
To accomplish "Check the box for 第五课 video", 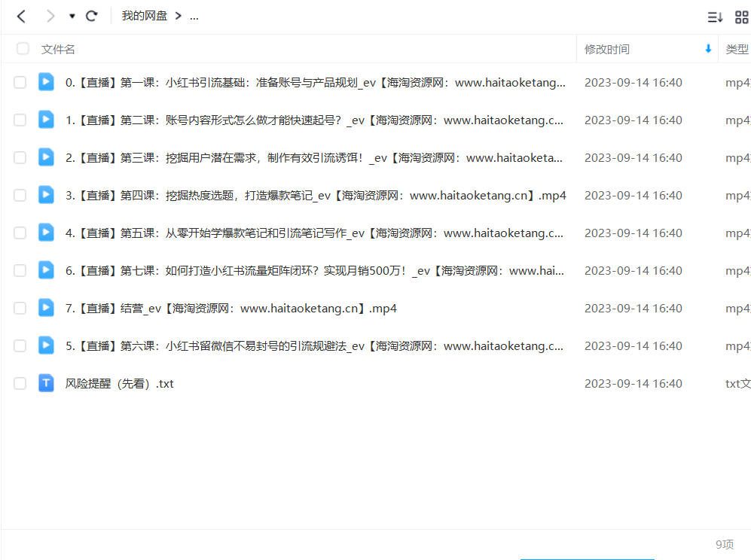I will pyautogui.click(x=20, y=233).
